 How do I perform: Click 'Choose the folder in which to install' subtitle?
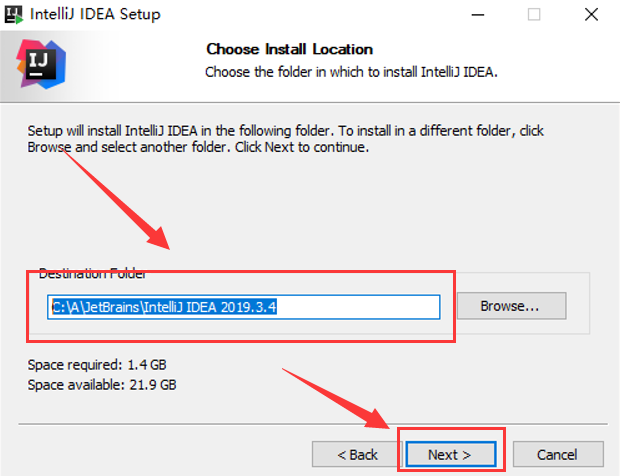coord(351,72)
